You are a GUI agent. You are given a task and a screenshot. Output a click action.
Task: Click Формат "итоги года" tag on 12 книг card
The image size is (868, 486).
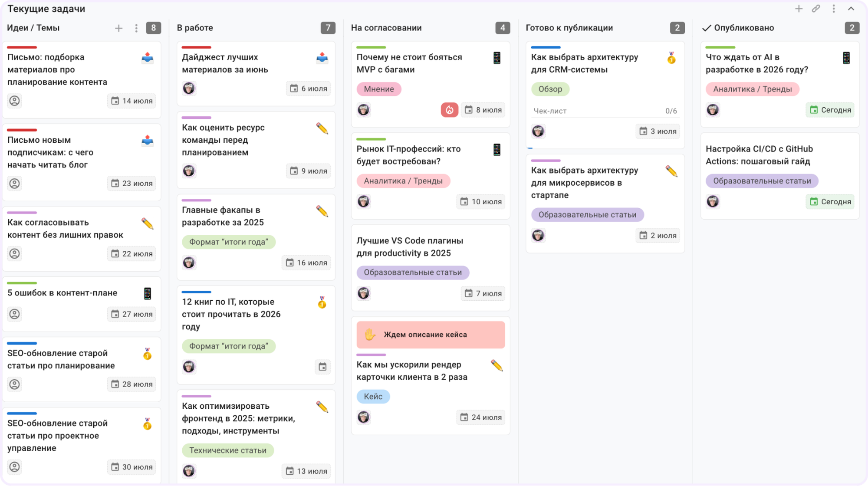[229, 346]
